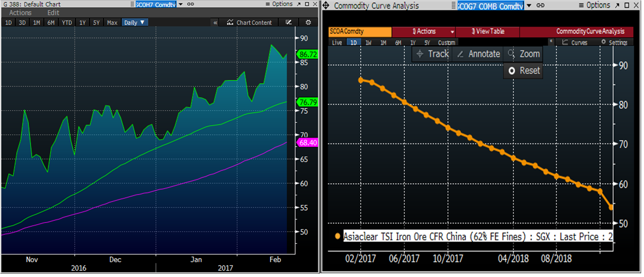Reset the curve chart view

tap(524, 71)
